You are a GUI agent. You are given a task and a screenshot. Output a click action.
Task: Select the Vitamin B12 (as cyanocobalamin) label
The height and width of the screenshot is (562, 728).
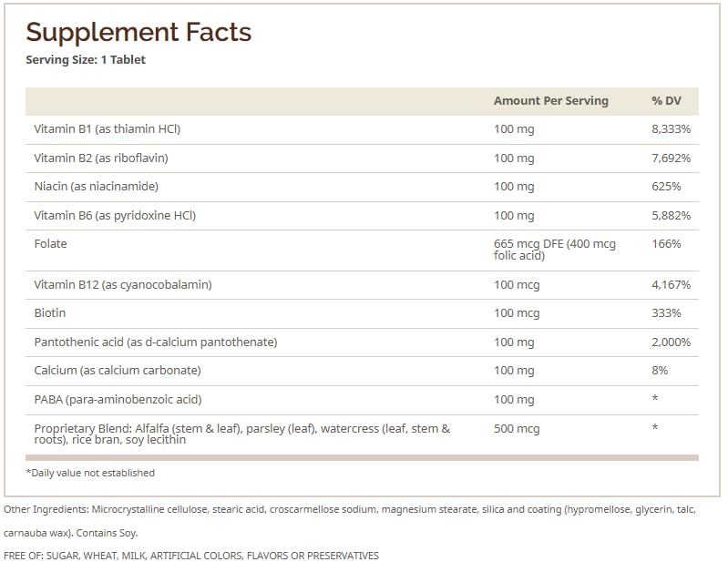click(123, 285)
